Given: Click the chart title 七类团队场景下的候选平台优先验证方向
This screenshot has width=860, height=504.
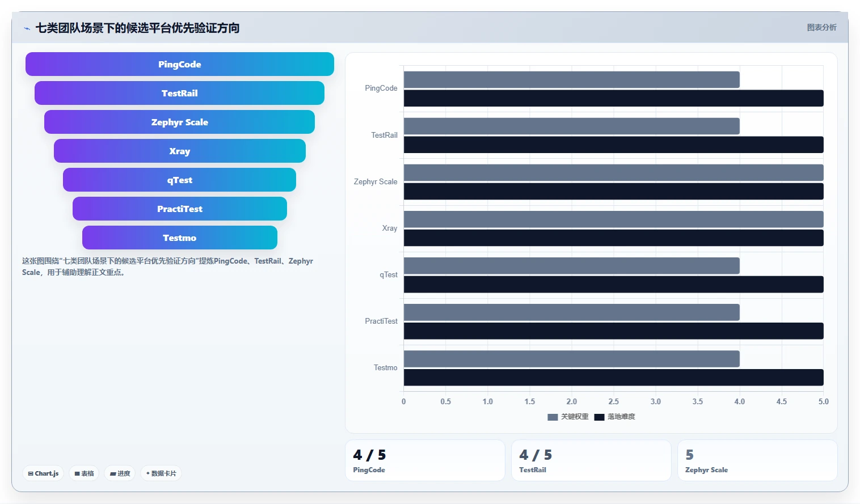Looking at the screenshot, I should [137, 28].
